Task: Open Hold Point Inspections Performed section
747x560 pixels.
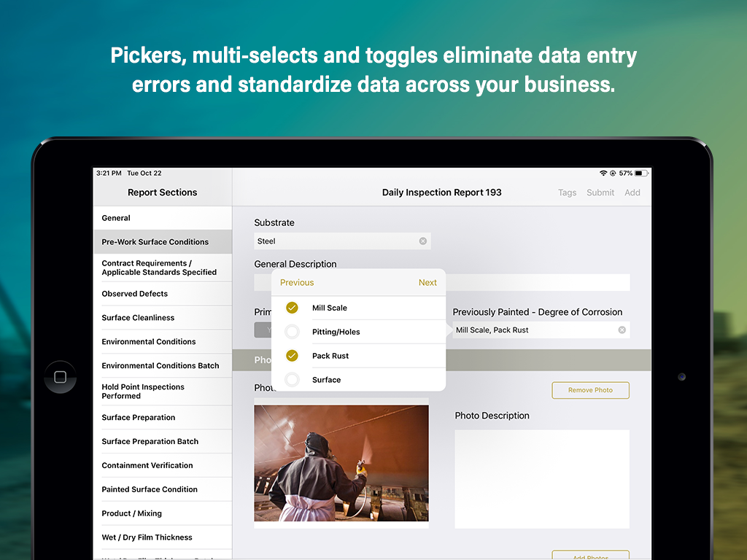Action: 163,392
